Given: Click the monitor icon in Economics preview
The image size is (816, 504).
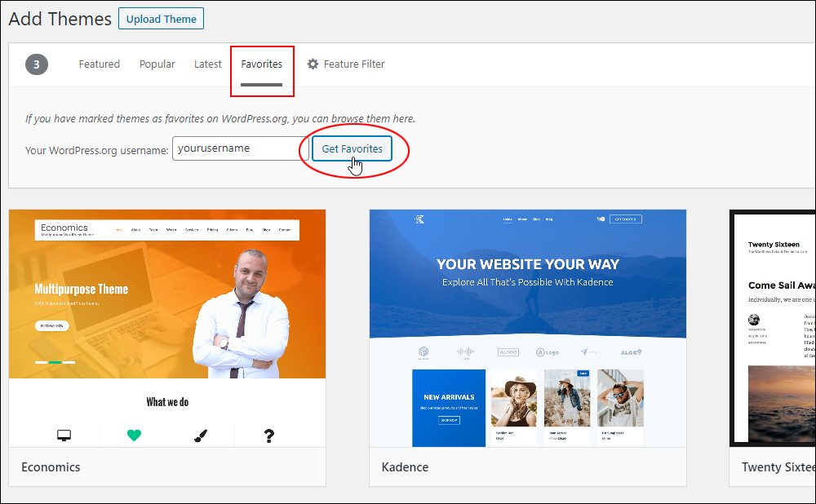Looking at the screenshot, I should tap(64, 435).
